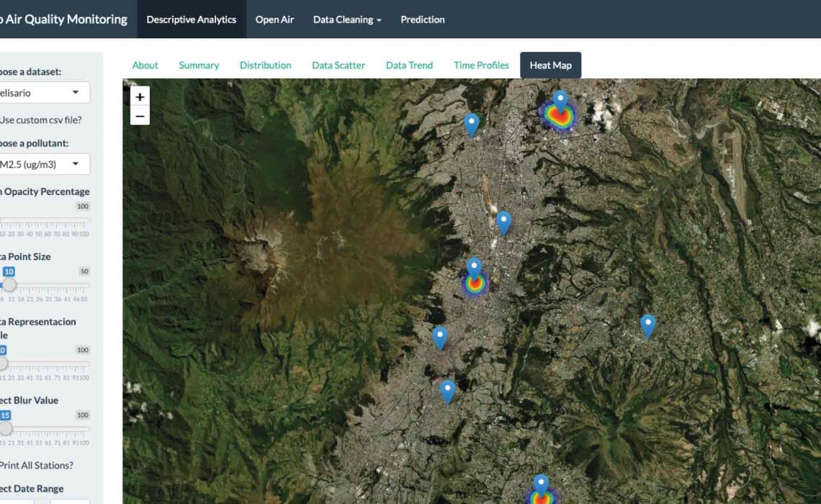Click the Air Quality Monitoring app title

tap(63, 19)
